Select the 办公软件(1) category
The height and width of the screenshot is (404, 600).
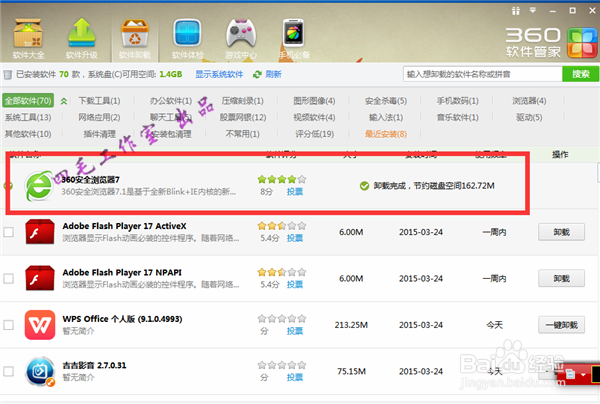pos(171,101)
